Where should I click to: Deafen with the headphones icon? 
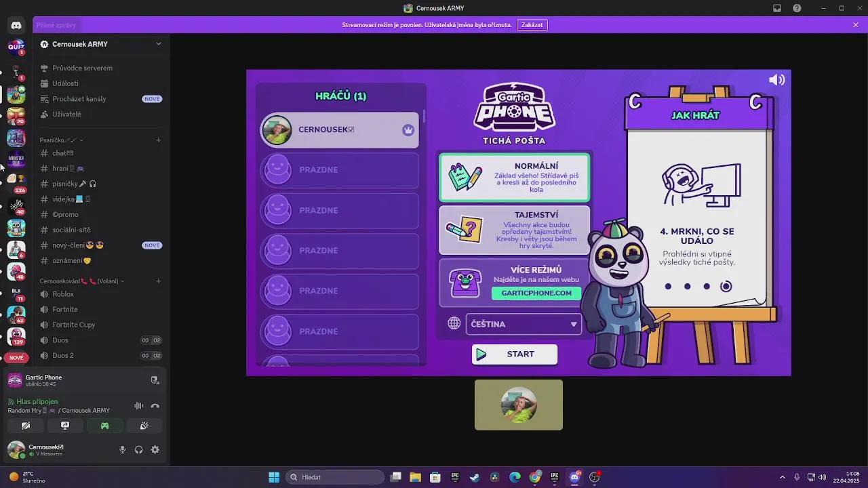(x=139, y=449)
